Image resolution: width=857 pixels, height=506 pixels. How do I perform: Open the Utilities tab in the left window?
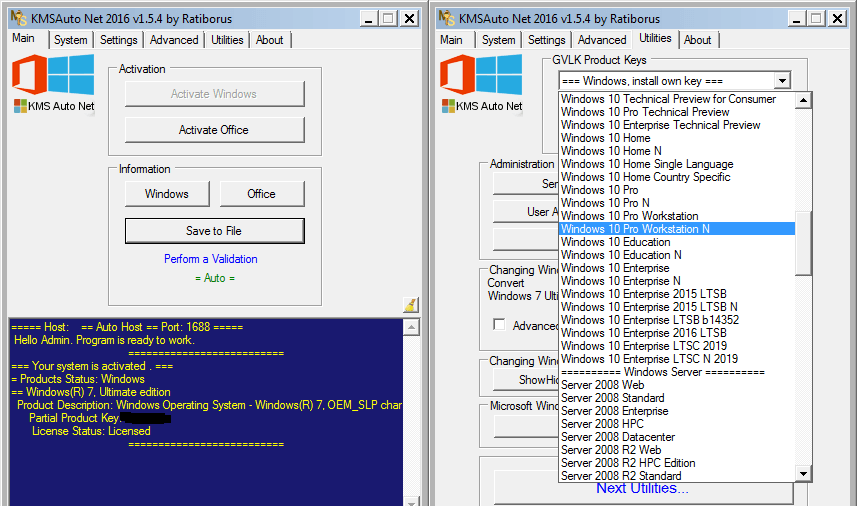pos(227,40)
